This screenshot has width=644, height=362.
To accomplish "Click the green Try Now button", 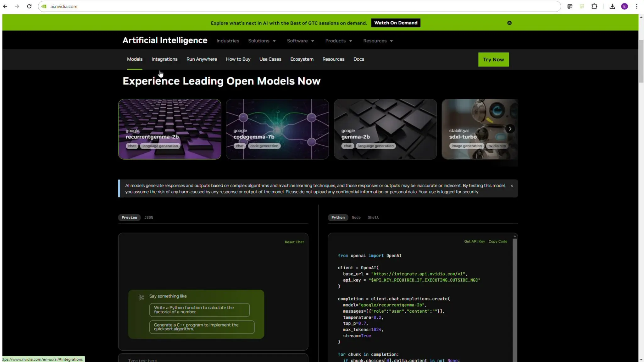I will coord(493,59).
